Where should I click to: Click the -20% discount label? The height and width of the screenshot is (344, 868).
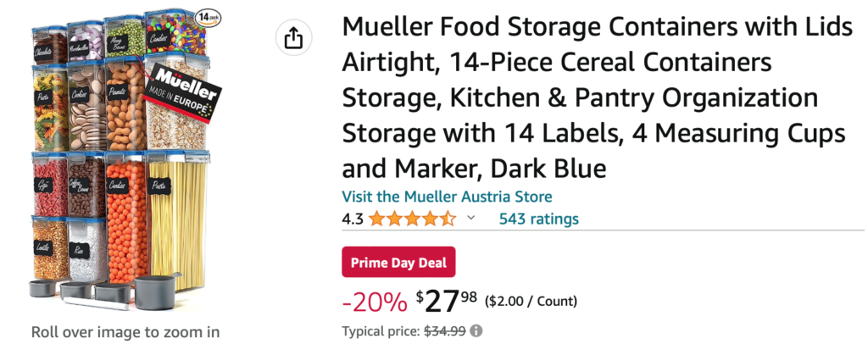tap(376, 300)
